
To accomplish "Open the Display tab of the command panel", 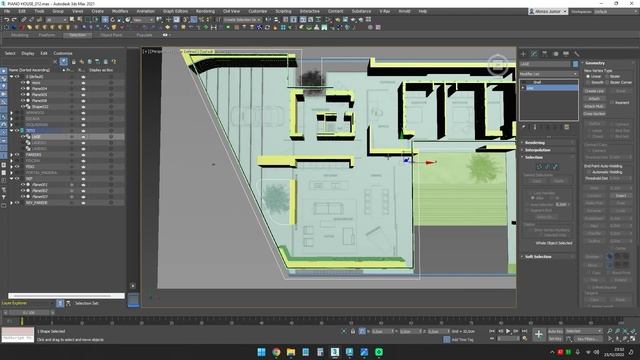I will pos(566,53).
